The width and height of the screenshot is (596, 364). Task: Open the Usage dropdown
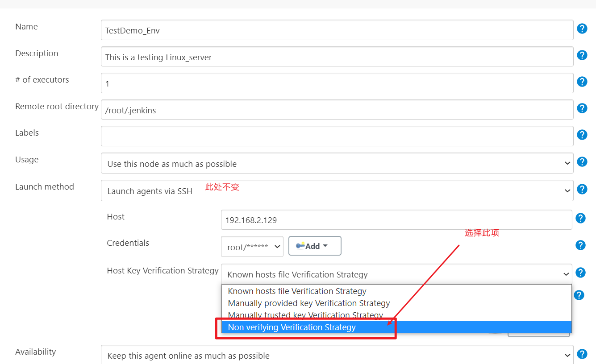click(x=337, y=163)
